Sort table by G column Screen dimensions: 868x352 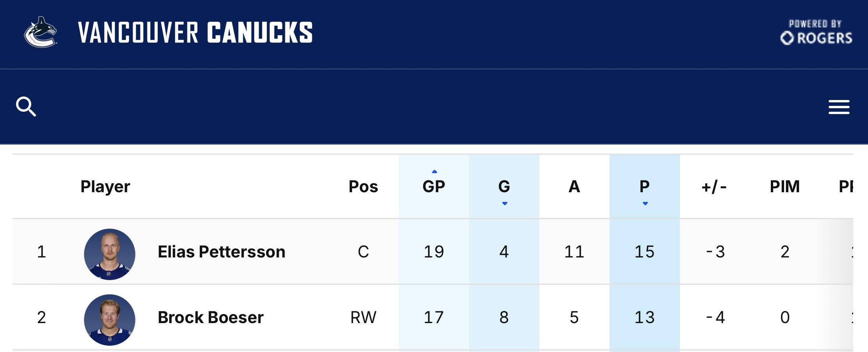(x=504, y=186)
